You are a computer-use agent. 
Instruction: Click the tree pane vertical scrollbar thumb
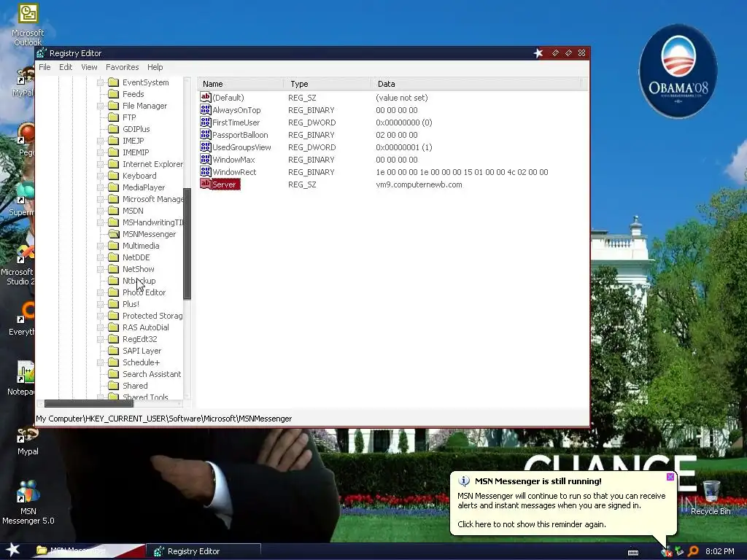point(187,244)
